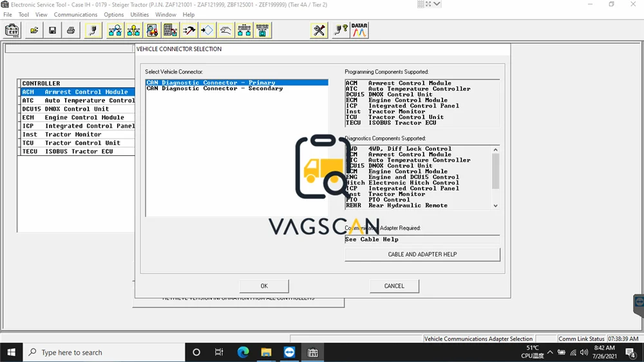The height and width of the screenshot is (362, 644).
Task: Open Microsoft Edge from the taskbar
Action: [243, 352]
